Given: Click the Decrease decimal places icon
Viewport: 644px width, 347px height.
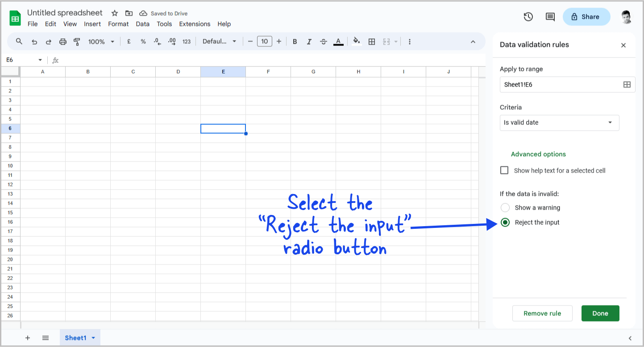Looking at the screenshot, I should click(x=157, y=41).
